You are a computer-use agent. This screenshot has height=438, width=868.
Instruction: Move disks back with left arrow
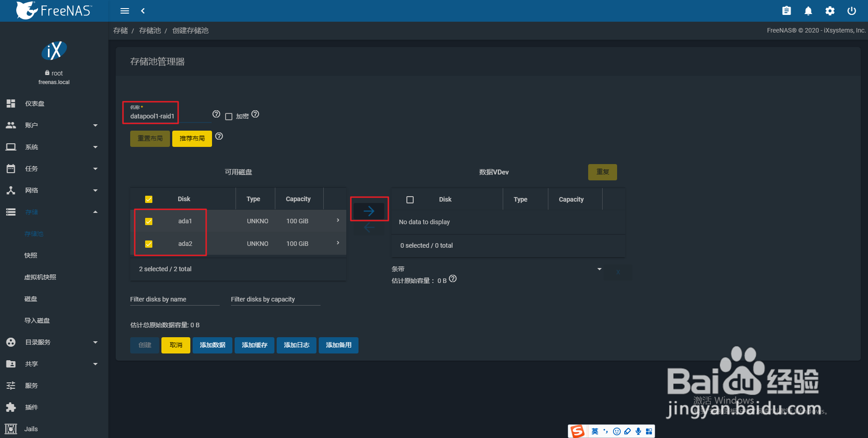369,227
